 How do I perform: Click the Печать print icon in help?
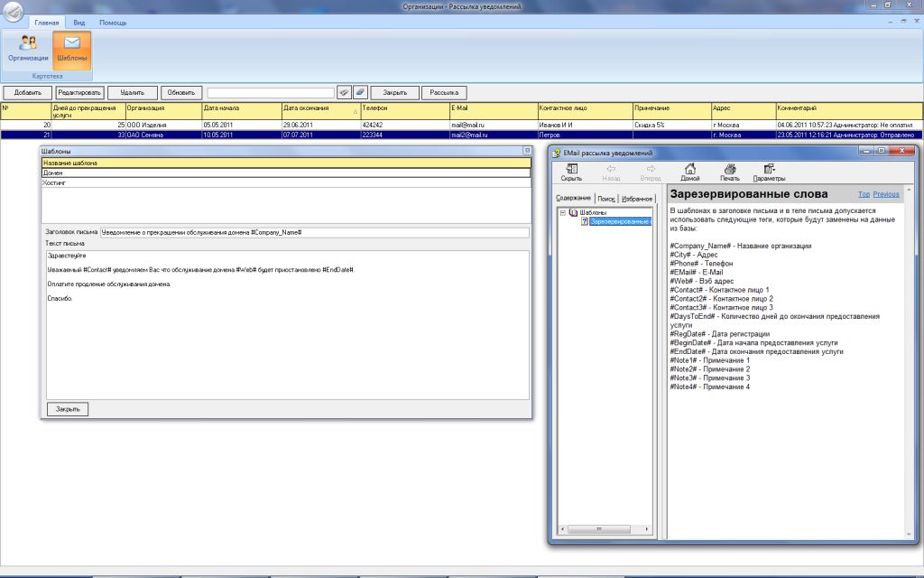point(729,172)
